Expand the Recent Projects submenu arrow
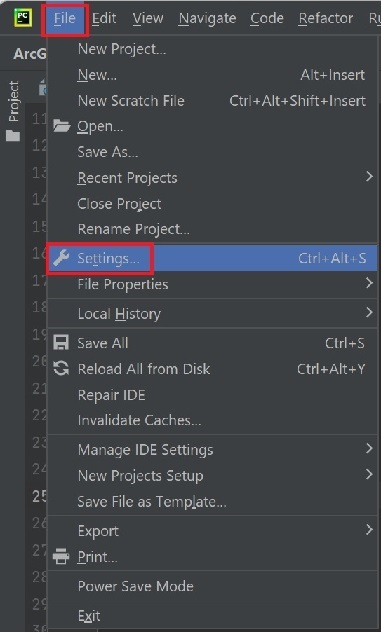Viewport: 382px width, 632px height. click(369, 177)
